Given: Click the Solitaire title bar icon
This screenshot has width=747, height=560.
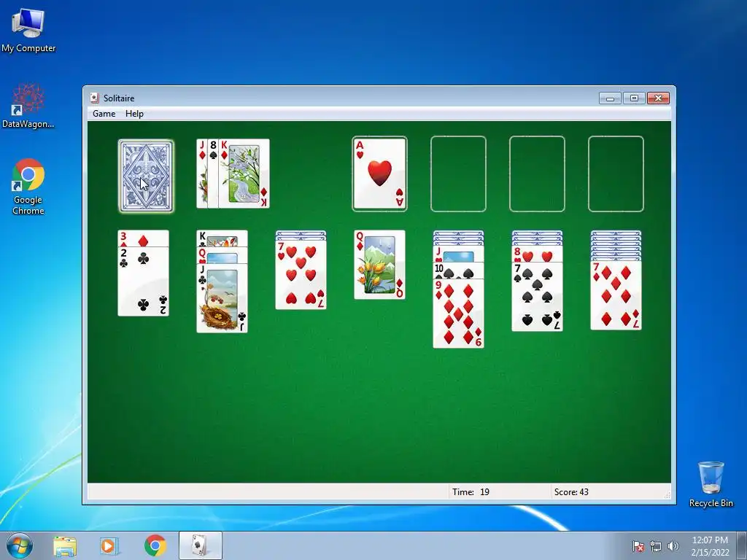Looking at the screenshot, I should [95, 98].
